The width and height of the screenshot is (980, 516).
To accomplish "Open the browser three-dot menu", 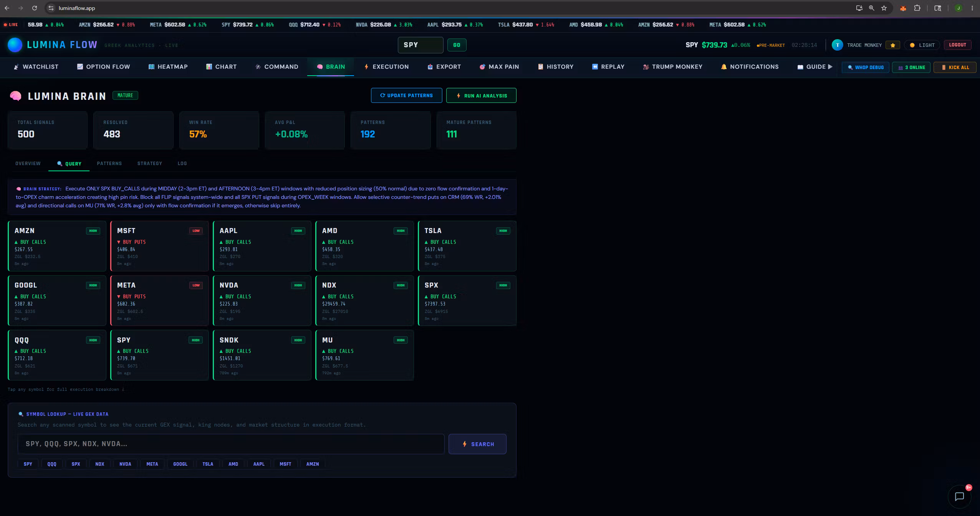I will [972, 8].
